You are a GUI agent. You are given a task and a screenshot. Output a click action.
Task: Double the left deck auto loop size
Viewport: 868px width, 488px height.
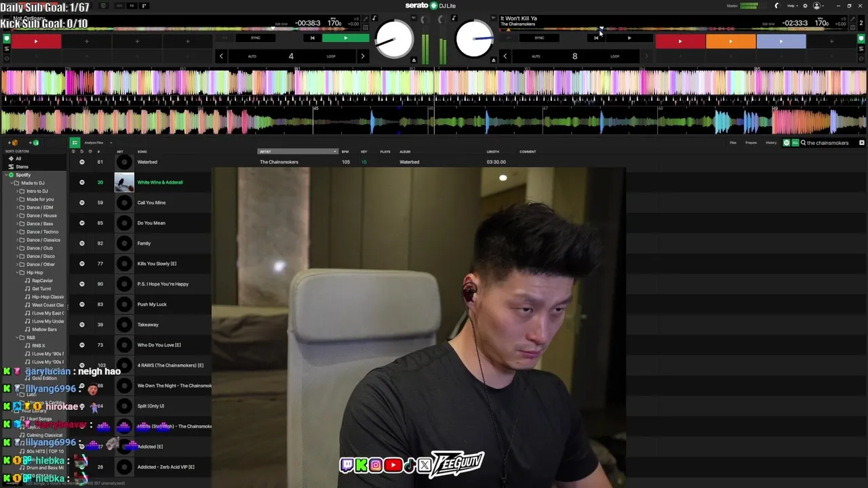point(362,56)
